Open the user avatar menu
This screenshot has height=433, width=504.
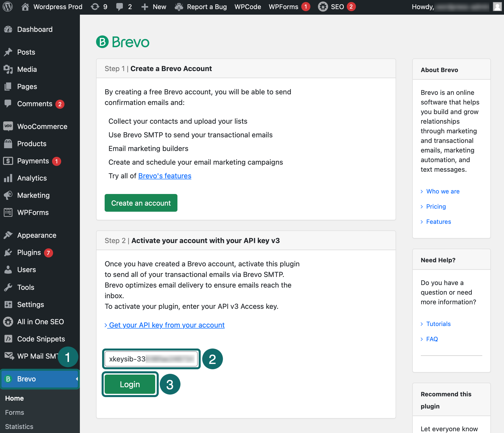click(x=497, y=7)
